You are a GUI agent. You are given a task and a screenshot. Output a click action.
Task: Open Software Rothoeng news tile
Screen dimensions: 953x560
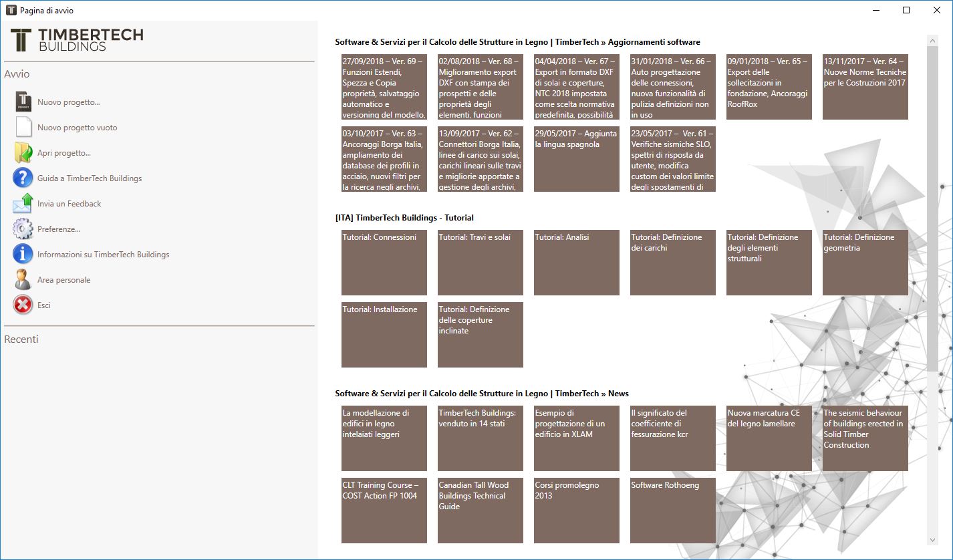point(673,511)
